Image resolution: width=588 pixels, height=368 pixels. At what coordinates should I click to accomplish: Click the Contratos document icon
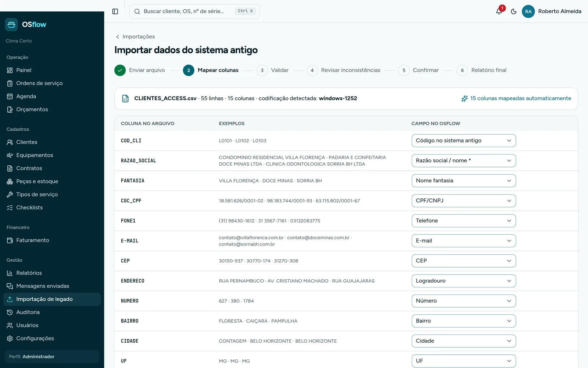click(x=10, y=168)
